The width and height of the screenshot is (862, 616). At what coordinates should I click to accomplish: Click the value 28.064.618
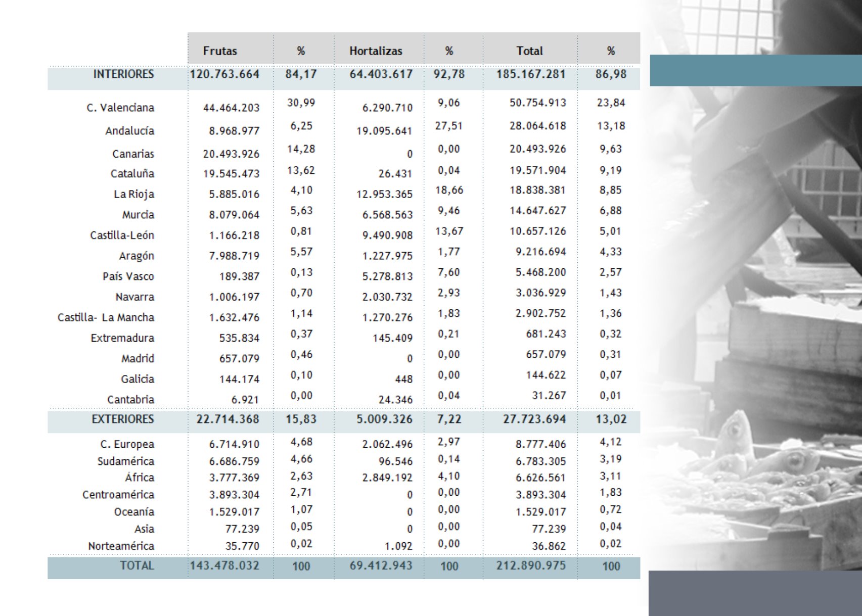(x=537, y=126)
